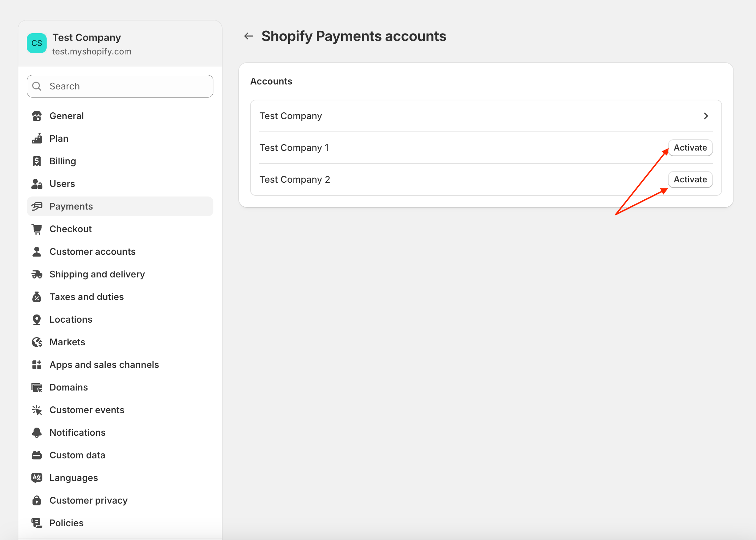Screen dimensions: 756x540
Task: Activate the Test Company 1 account
Action: 690,148
